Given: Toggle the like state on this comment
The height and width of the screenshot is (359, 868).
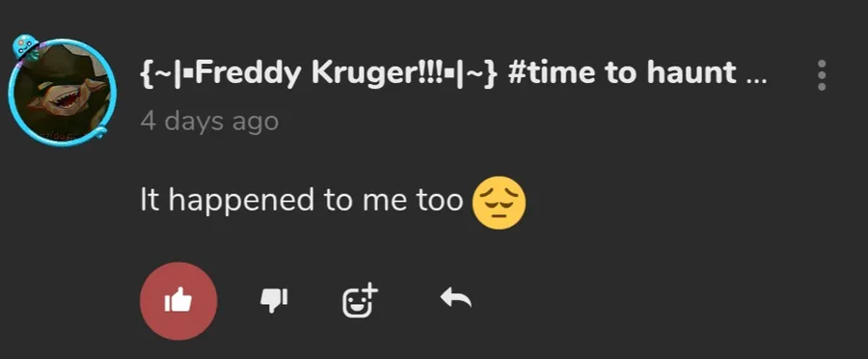Looking at the screenshot, I should (178, 301).
